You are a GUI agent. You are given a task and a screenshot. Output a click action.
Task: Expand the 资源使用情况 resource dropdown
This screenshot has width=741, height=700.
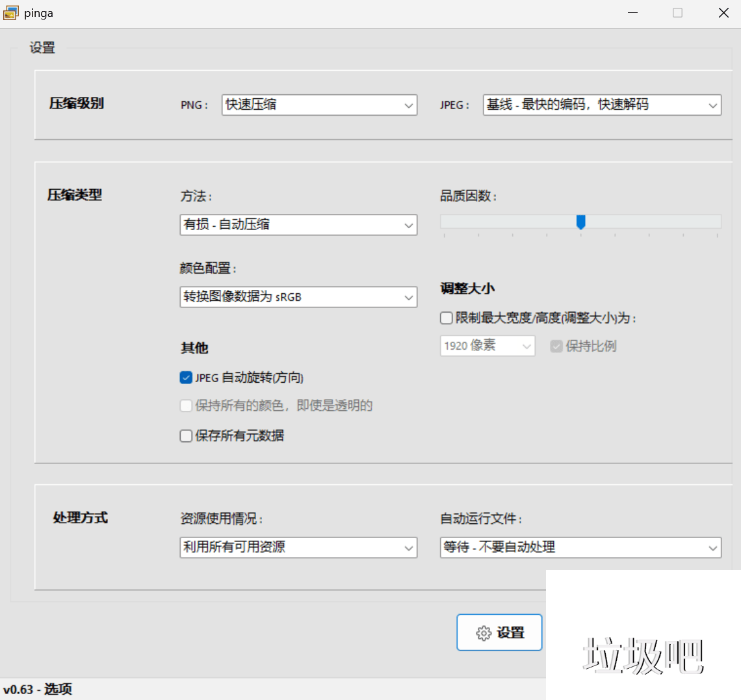[298, 547]
